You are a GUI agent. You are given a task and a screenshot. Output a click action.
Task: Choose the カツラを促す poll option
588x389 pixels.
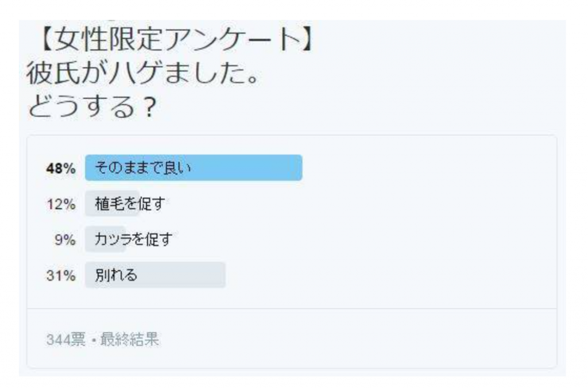(133, 240)
